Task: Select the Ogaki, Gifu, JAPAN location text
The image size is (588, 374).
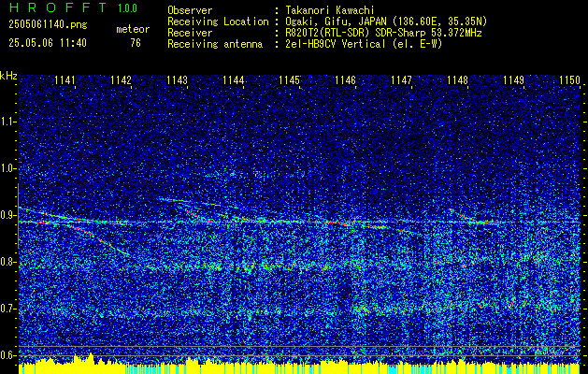Action: [386, 22]
